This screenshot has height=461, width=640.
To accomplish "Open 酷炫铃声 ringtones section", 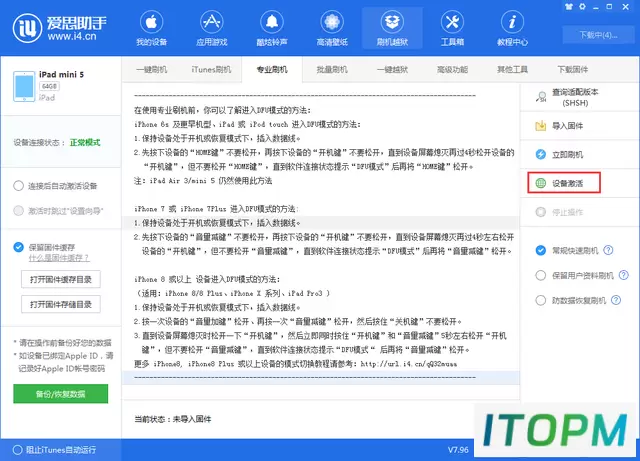I will coord(272,28).
